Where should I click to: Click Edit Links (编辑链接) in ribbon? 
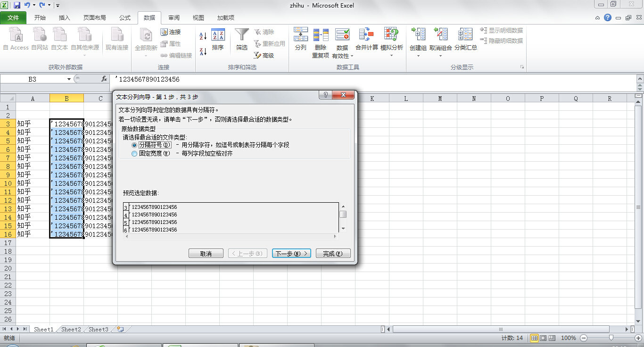(x=176, y=56)
